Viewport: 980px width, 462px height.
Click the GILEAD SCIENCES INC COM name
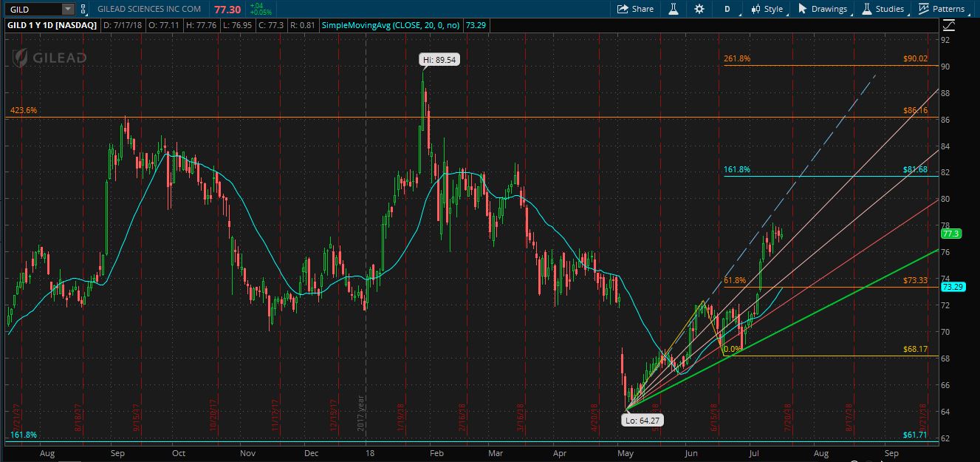148,9
